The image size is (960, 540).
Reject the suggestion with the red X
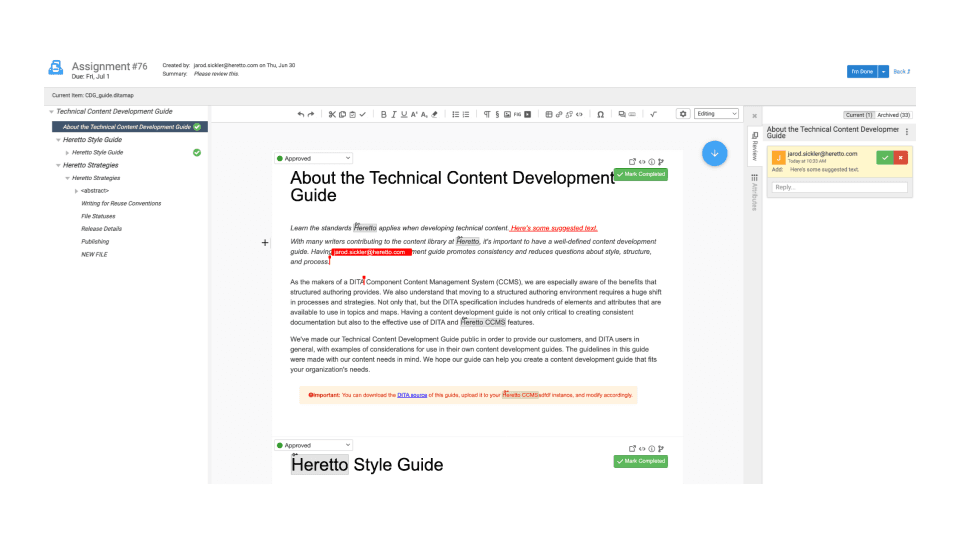pyautogui.click(x=900, y=157)
